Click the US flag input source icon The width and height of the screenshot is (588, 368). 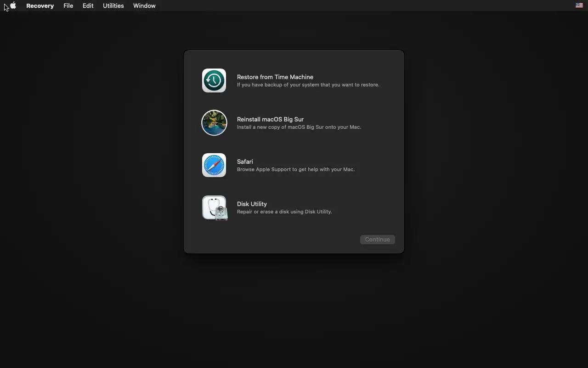pos(579,6)
